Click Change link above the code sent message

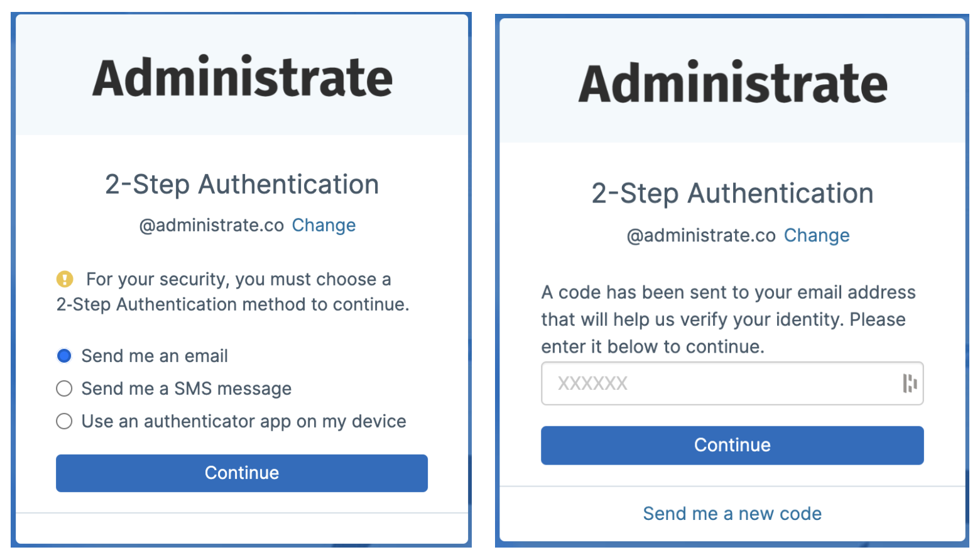[x=816, y=235]
